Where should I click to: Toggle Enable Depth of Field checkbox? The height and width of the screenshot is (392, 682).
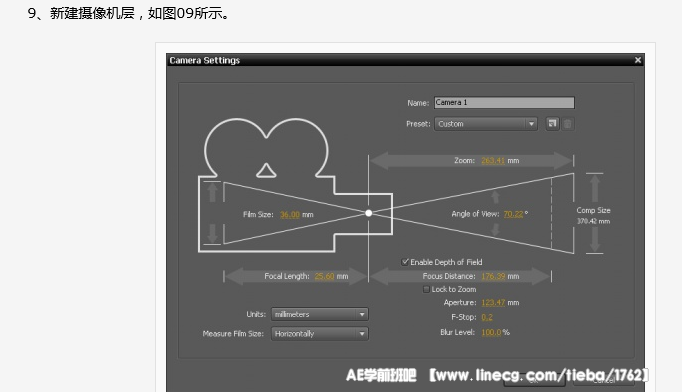click(x=405, y=262)
